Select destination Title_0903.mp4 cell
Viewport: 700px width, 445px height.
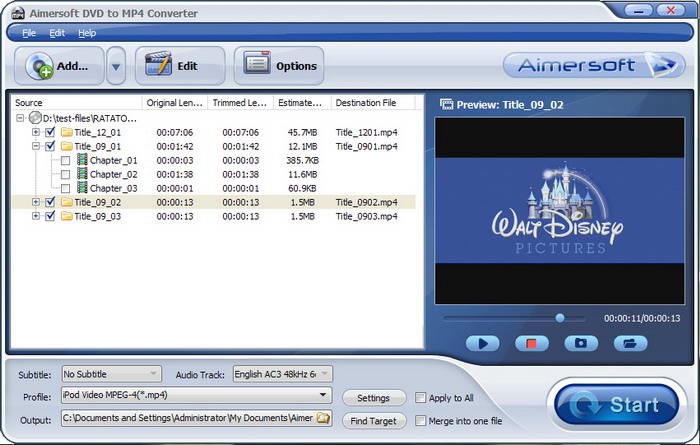367,216
